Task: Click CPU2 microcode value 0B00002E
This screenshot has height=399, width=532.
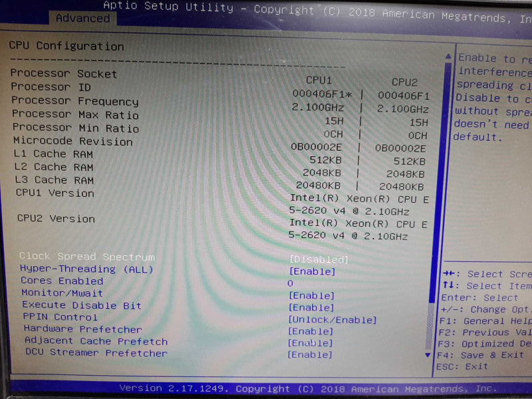Action: [400, 148]
